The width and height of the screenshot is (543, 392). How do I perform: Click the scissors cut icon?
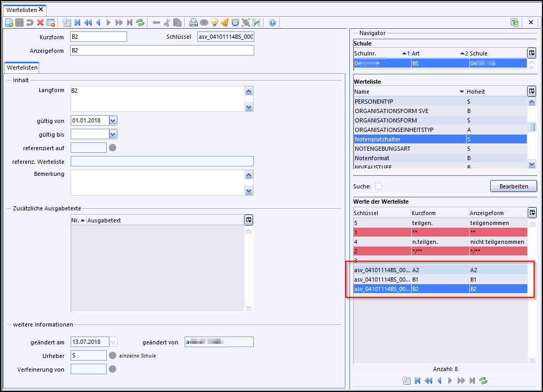tap(167, 23)
